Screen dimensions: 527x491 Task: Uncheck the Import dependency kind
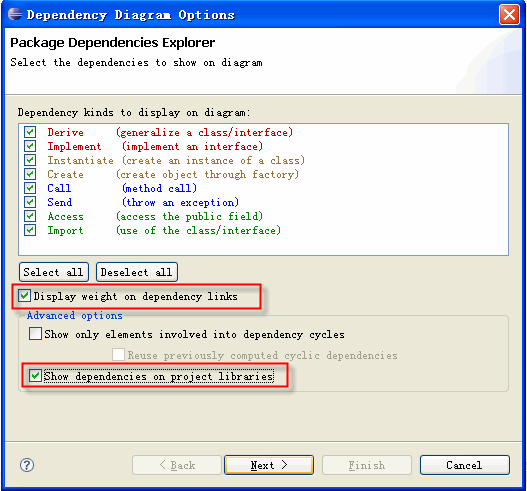click(x=30, y=230)
